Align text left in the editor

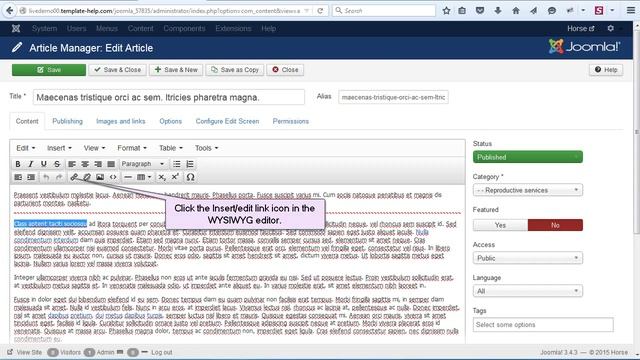[x=72, y=164]
